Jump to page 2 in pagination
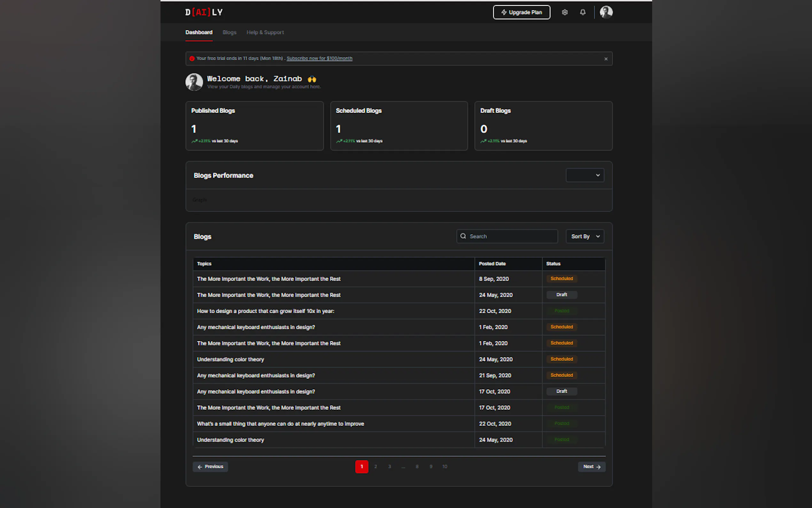Image resolution: width=812 pixels, height=508 pixels. pyautogui.click(x=375, y=466)
